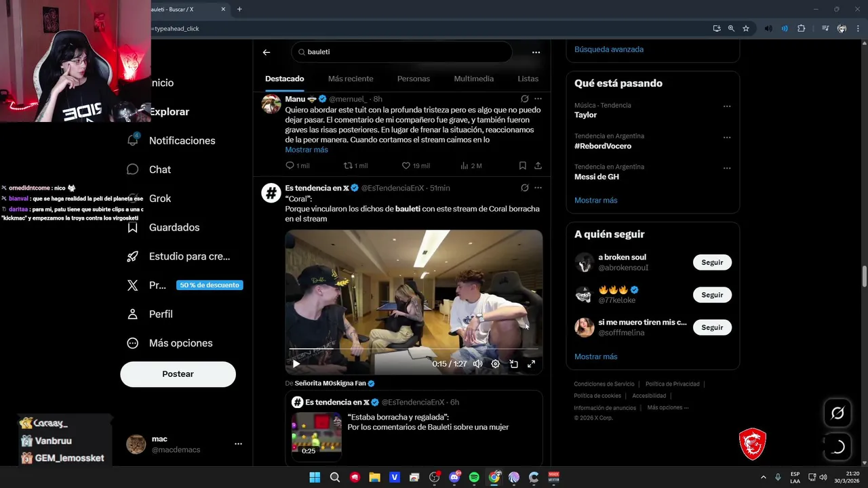Open Windows Start menu

315,477
